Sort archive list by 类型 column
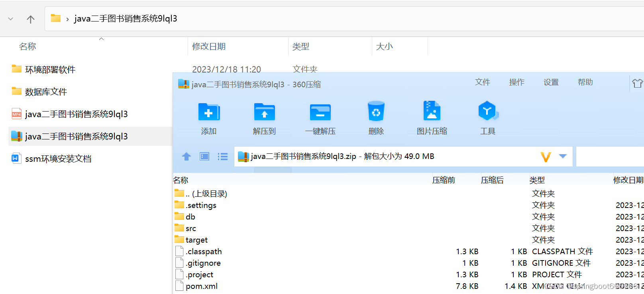Image resolution: width=644 pixels, height=294 pixels. [537, 180]
